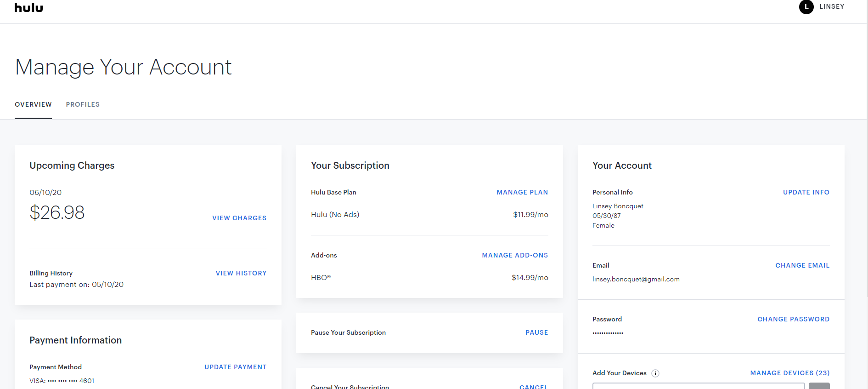The width and height of the screenshot is (868, 389).
Task: Click the Hulu logo
Action: point(28,8)
